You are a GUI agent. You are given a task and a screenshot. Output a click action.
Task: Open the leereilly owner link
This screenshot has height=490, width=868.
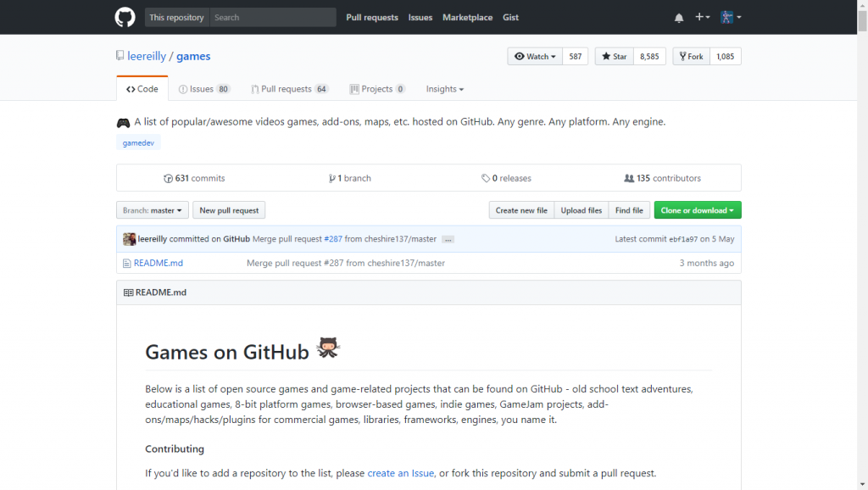[147, 56]
